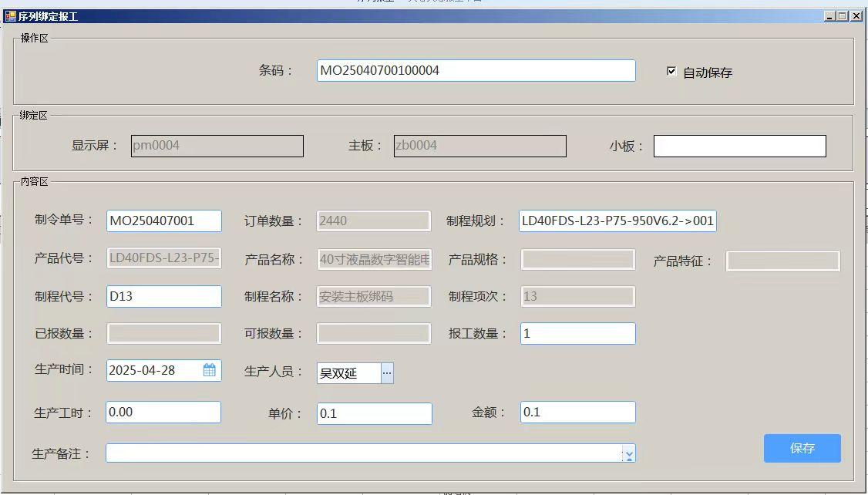
Task: Click inside the 生产备注 remarks box
Action: (x=362, y=453)
